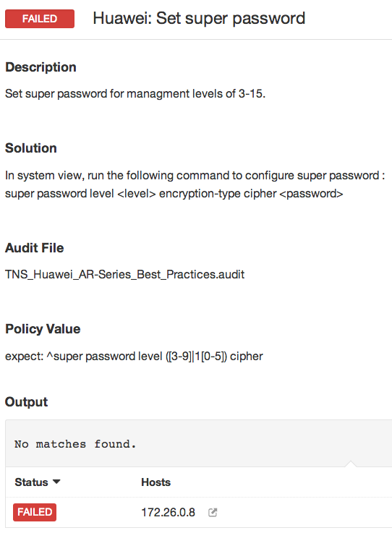
Task: Open external link icon beside 172.26.0.8
Action: click(x=213, y=512)
